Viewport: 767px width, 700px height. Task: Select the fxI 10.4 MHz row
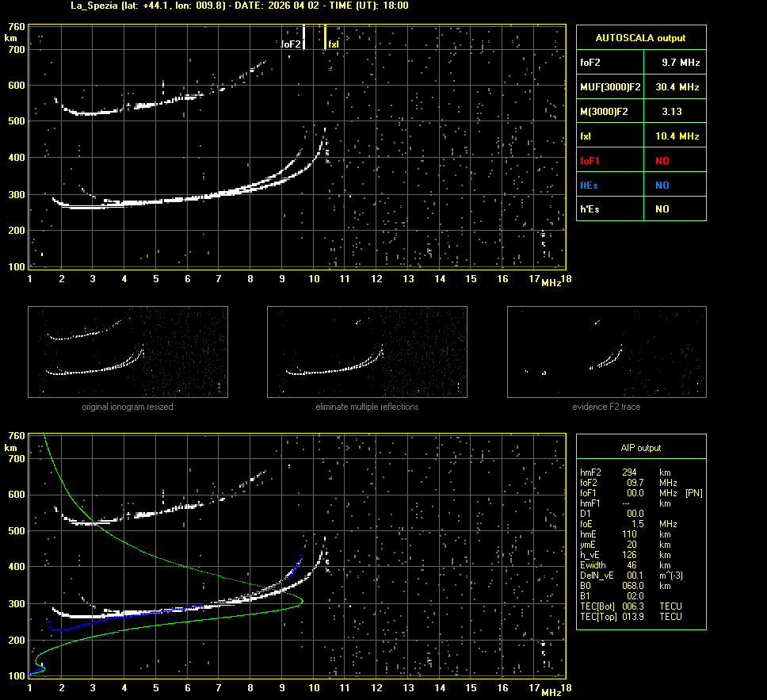click(x=640, y=136)
